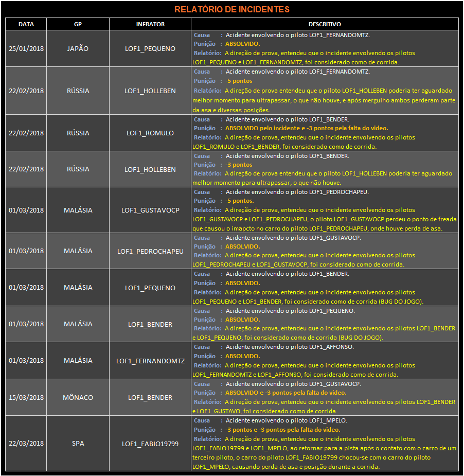Select the DATA column header

tap(26, 24)
